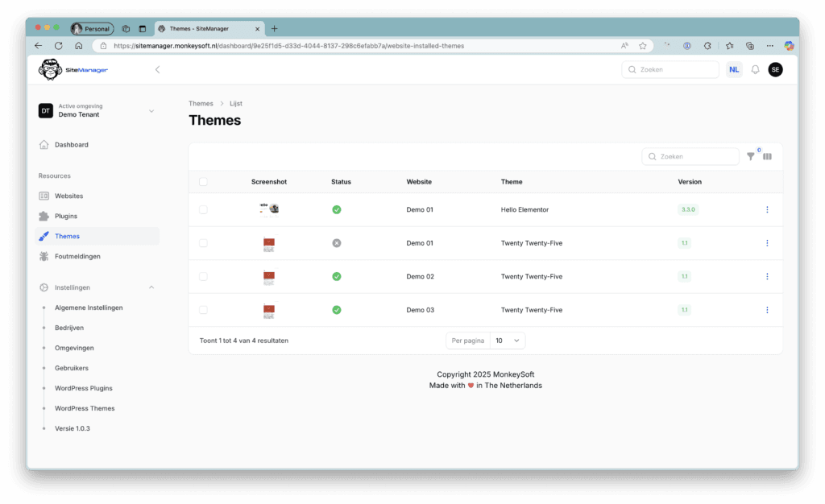Open Plugins in the sidebar
The height and width of the screenshot is (504, 825).
pos(66,216)
